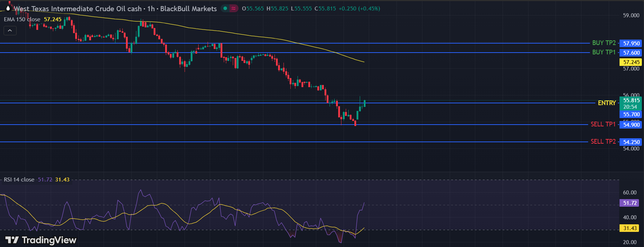Select the yellow ENTRY line label
Image resolution: width=644 pixels, height=247 pixels.
(x=607, y=103)
